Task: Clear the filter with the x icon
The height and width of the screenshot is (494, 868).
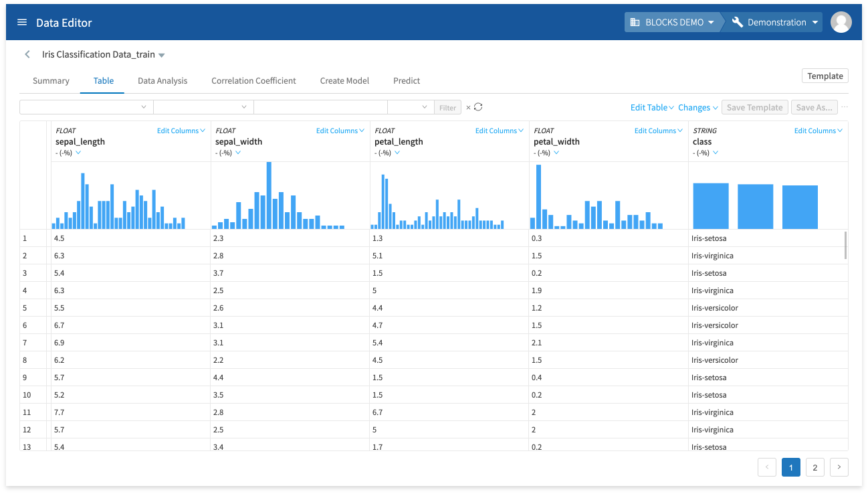Action: point(468,107)
